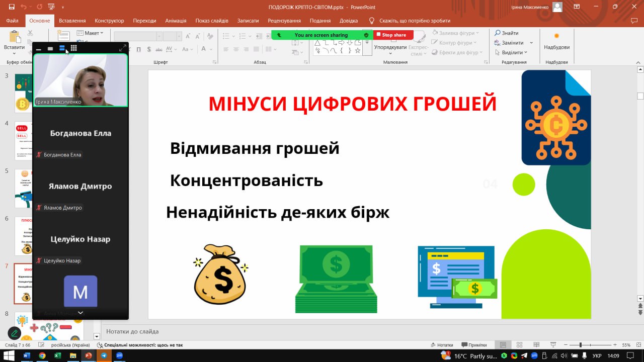Click the Add-ins (Надбудови) icon

point(556,36)
